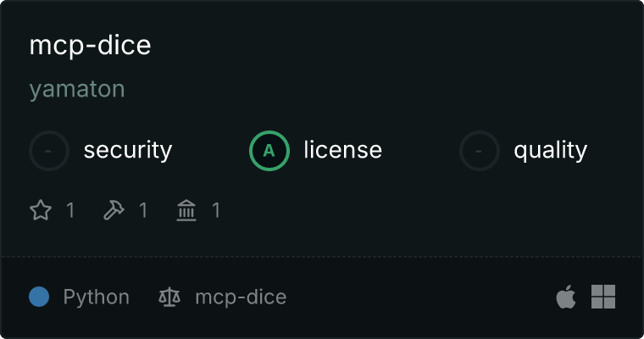
Task: Click the bank building resources icon
Action: click(x=186, y=210)
